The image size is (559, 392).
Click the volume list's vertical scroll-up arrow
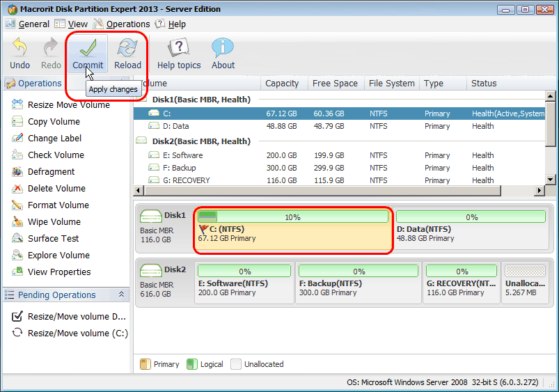coord(550,96)
